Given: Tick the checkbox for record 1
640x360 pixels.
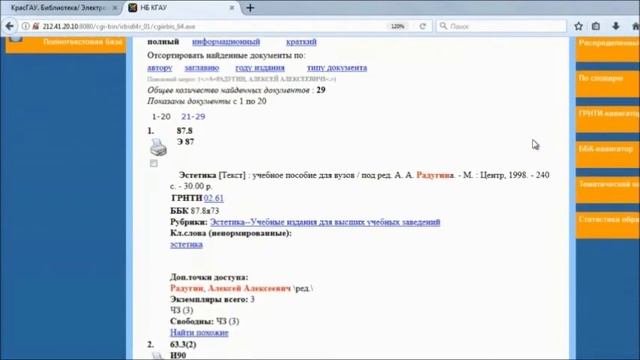Looking at the screenshot, I should (x=154, y=163).
